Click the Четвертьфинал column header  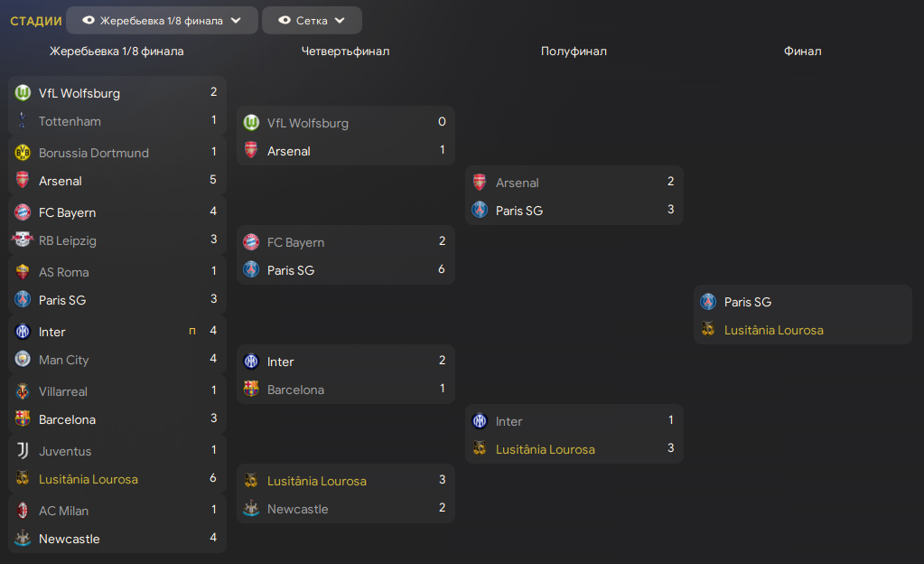(x=345, y=52)
